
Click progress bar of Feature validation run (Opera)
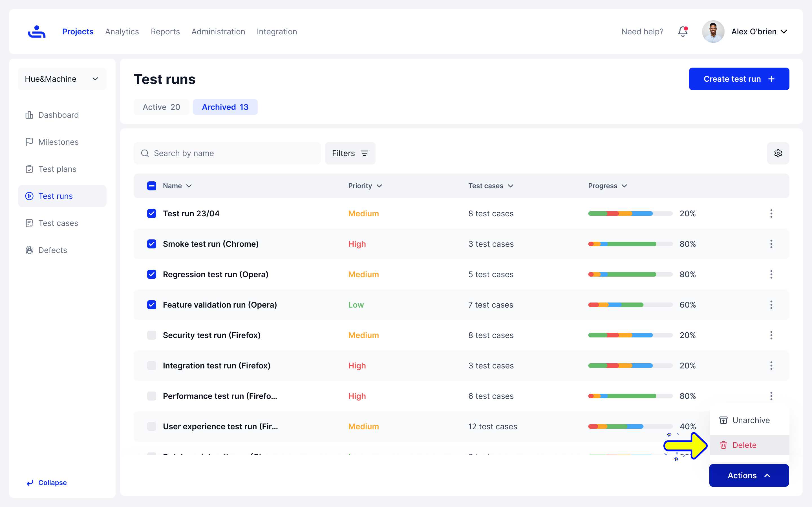click(x=630, y=305)
